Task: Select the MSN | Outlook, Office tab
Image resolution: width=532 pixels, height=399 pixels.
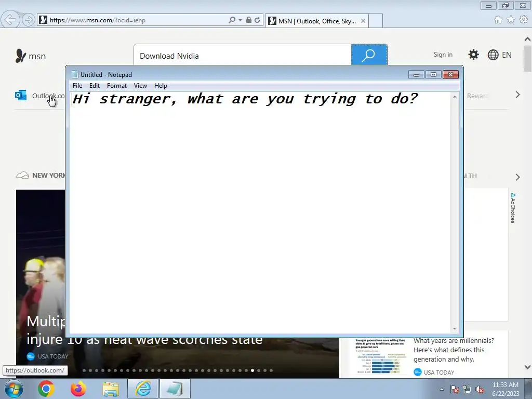Action: point(316,21)
